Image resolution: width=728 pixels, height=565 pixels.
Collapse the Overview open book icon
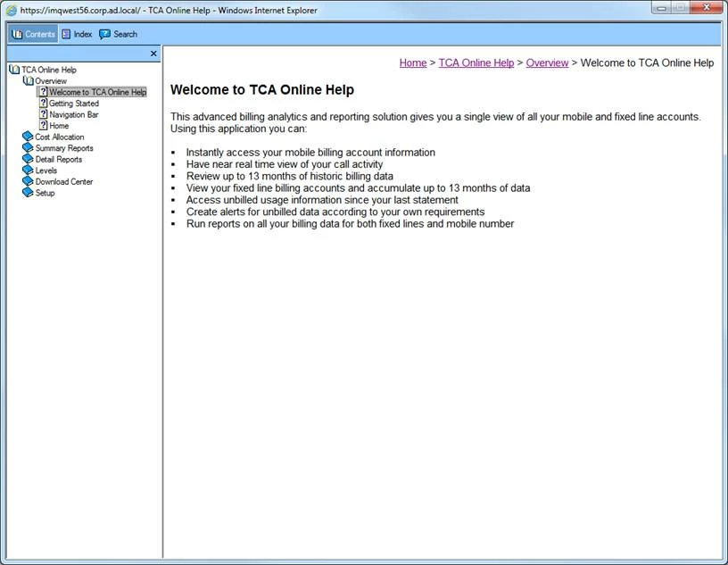tap(29, 81)
